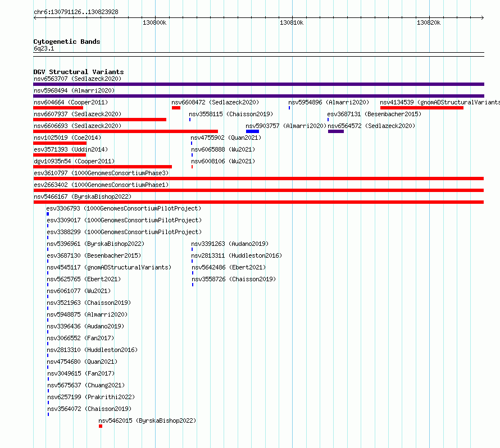Image resolution: width=500 pixels, height=448 pixels.
Task: Click nsv5948875 (Almarri2020) label
Action: pos(87,314)
